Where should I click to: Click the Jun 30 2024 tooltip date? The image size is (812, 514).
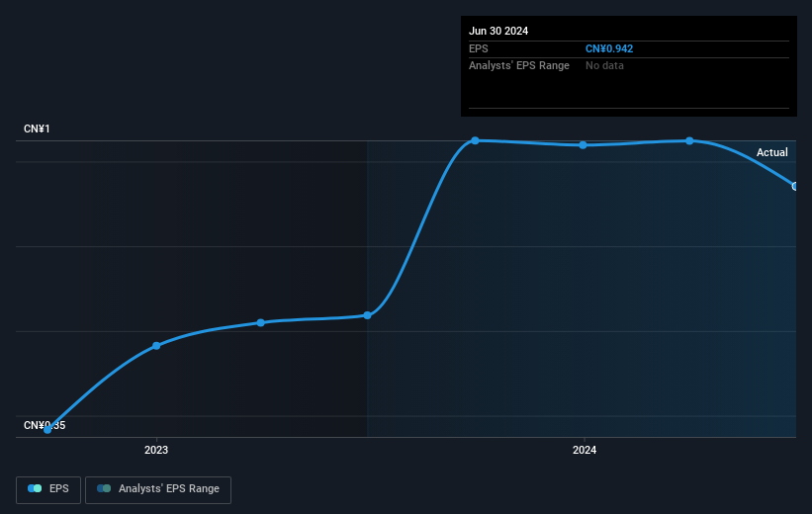[498, 31]
